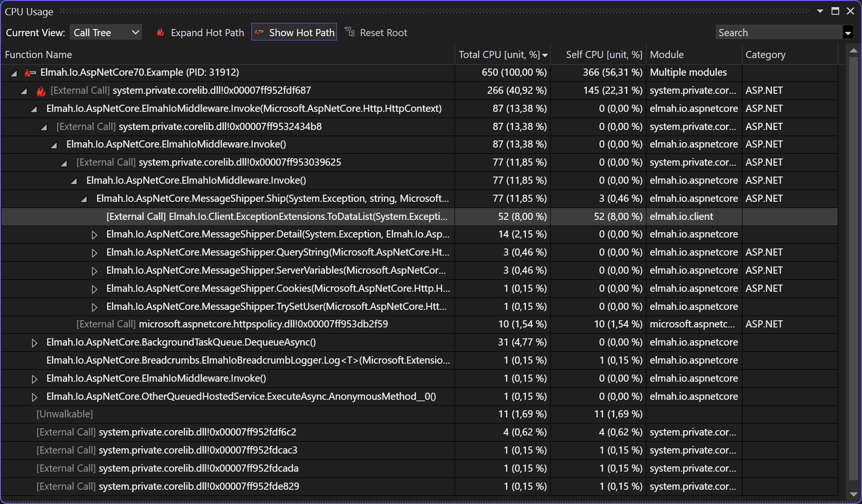Image resolution: width=862 pixels, height=504 pixels.
Task: Click the Show Hot Path arrow icon
Action: point(259,32)
